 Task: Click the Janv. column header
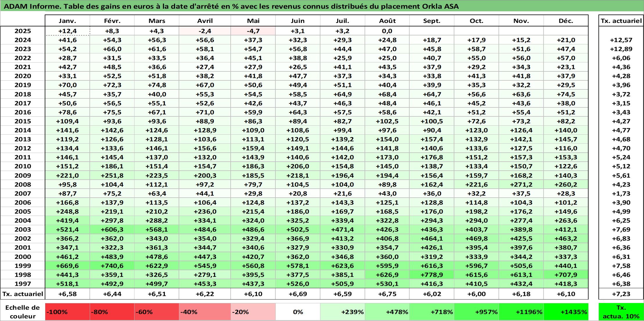pyautogui.click(x=67, y=21)
